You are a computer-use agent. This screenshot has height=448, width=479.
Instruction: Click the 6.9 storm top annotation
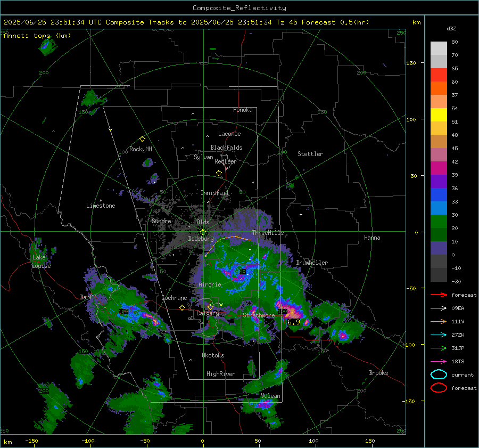click(x=294, y=322)
